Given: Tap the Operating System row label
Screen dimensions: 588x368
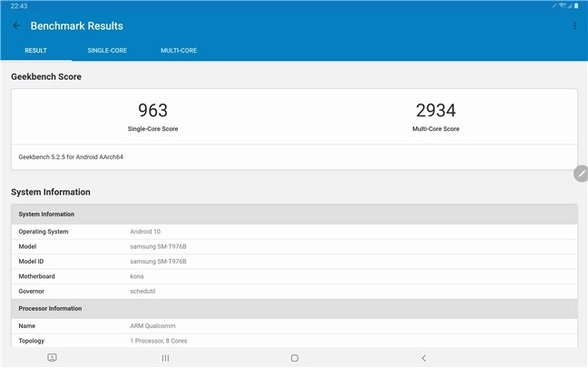Looking at the screenshot, I should (x=44, y=232).
